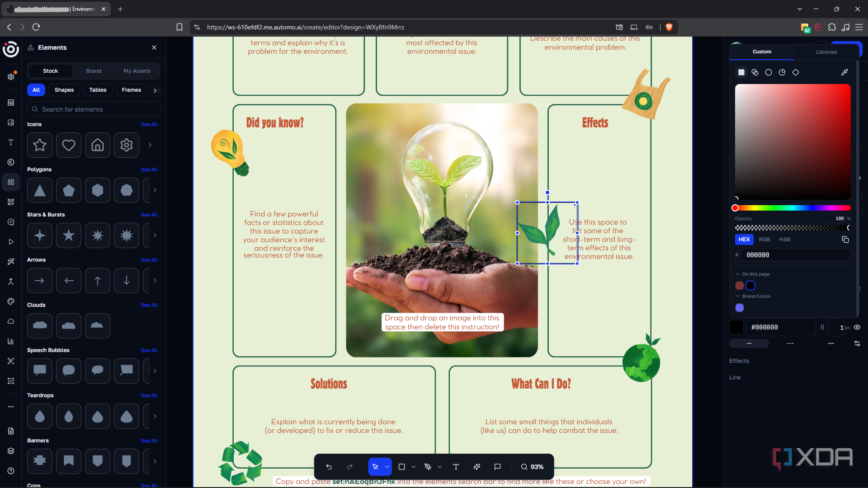See all Polygons elements
The width and height of the screenshot is (868, 488).
(149, 169)
